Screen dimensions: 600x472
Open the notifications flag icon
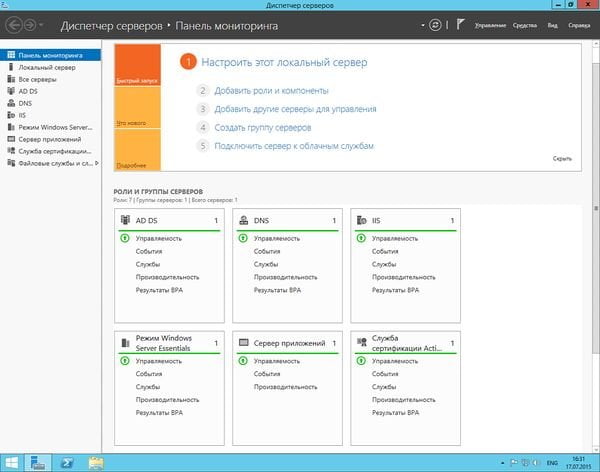tap(460, 25)
